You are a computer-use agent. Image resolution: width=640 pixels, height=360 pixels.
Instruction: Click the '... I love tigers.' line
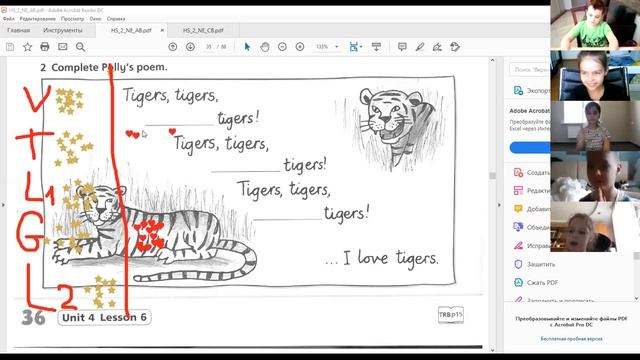pos(382,258)
